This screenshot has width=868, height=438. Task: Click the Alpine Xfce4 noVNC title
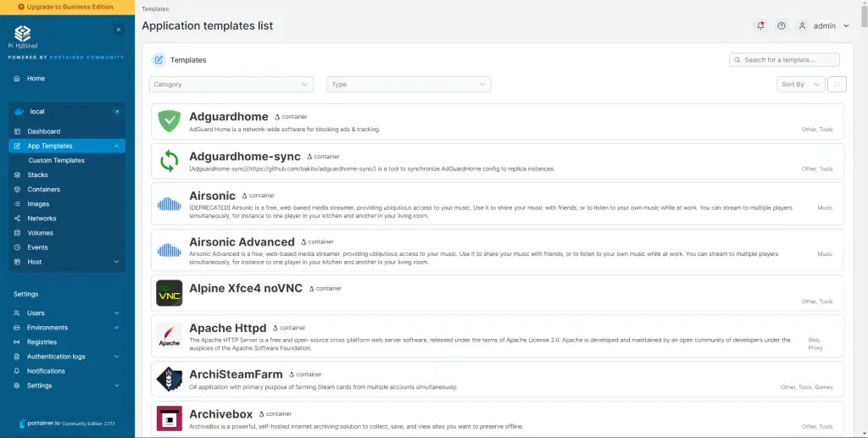(246, 288)
